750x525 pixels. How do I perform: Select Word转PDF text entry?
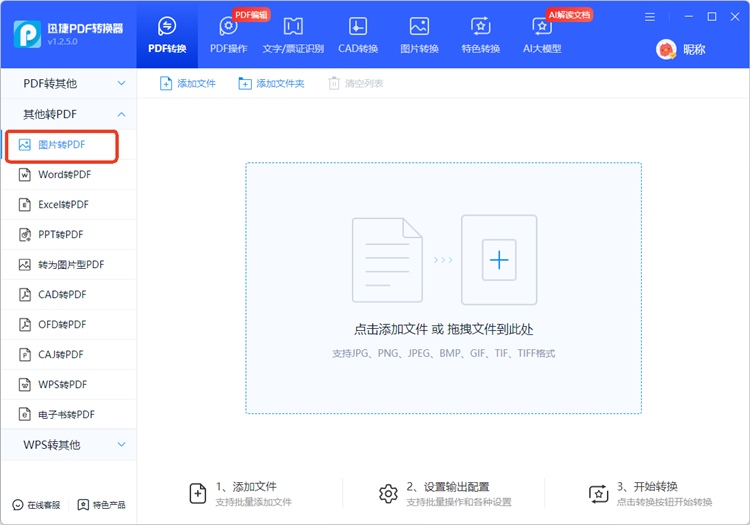[x=65, y=175]
